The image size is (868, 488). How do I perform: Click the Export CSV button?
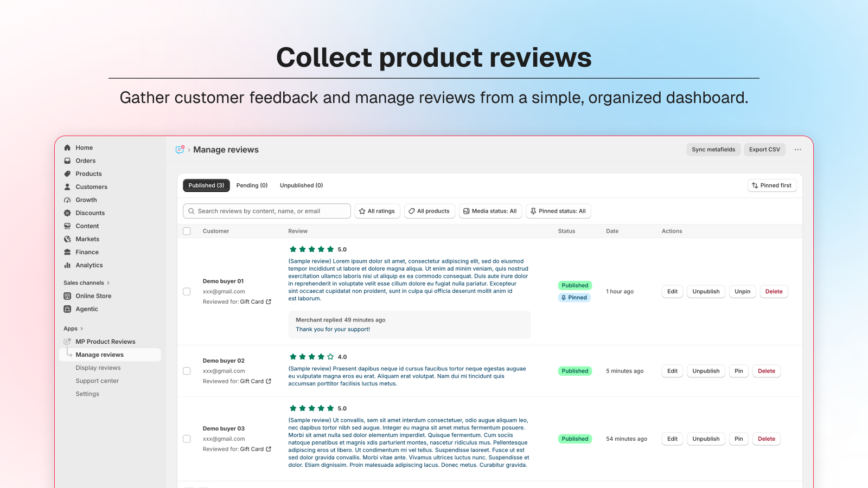coord(764,150)
